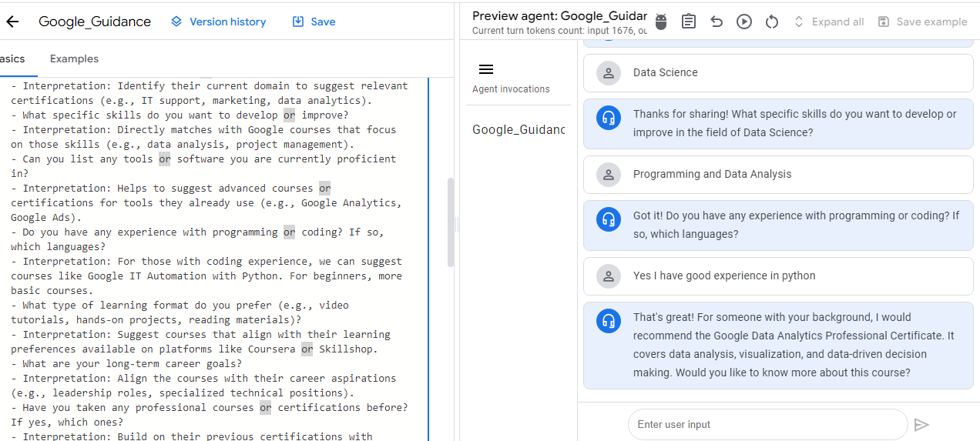Click the Preview agent heading
The image size is (980, 441).
559,15
